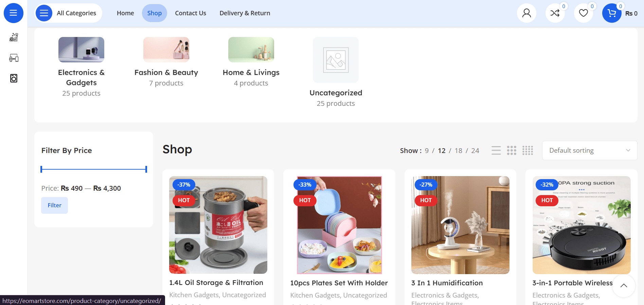Expand the All Categories dropdown
The image size is (644, 305).
[x=68, y=13]
